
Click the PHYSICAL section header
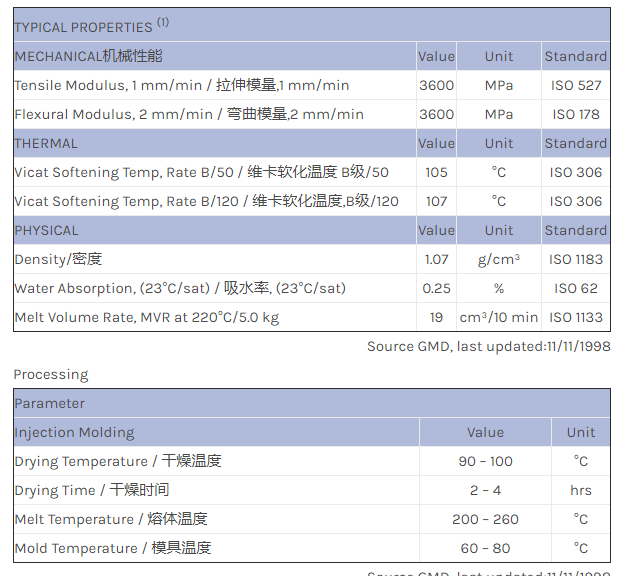tap(46, 230)
